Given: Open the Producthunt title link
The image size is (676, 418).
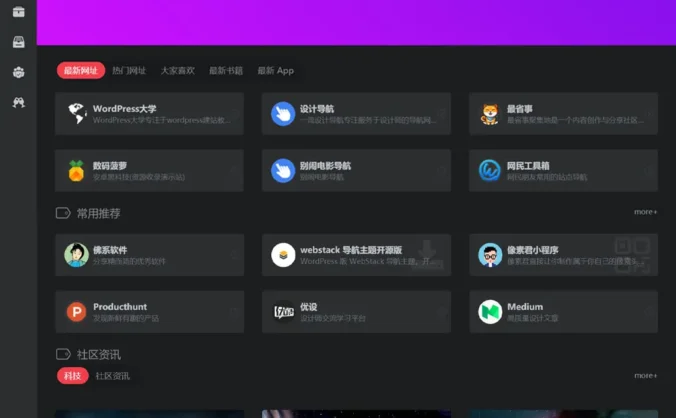Looking at the screenshot, I should [x=120, y=306].
